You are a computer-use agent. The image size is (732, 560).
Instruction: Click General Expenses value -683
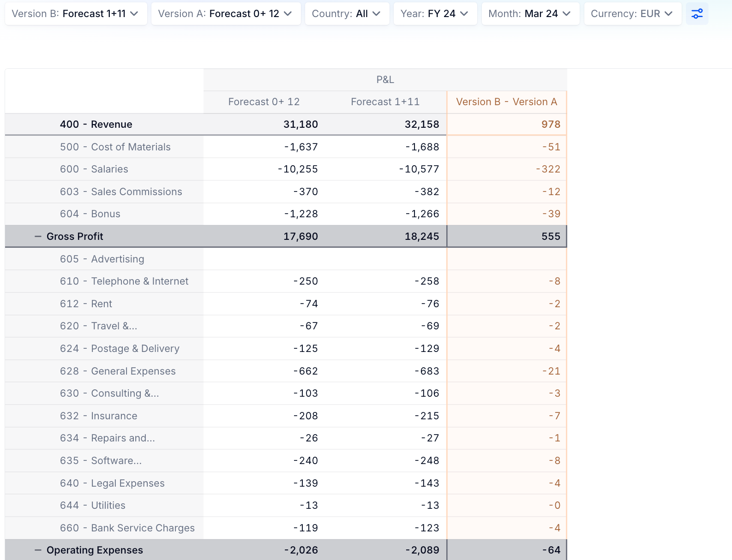coord(427,371)
